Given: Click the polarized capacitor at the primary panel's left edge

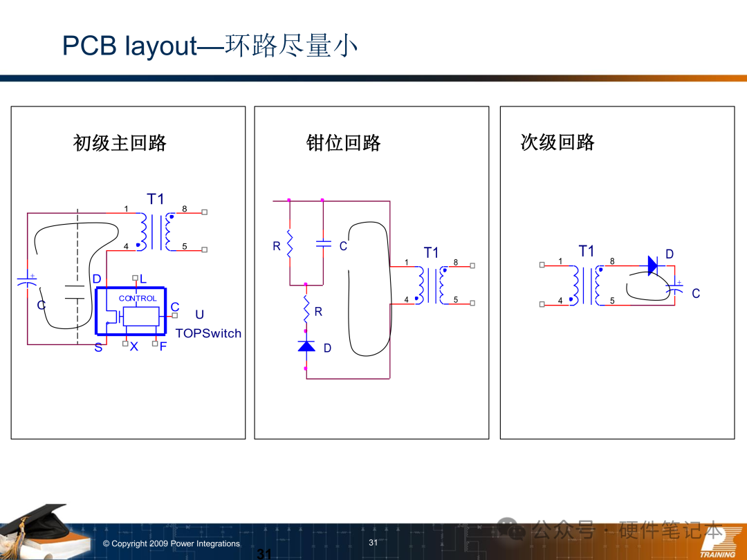Looking at the screenshot, I should 27,282.
